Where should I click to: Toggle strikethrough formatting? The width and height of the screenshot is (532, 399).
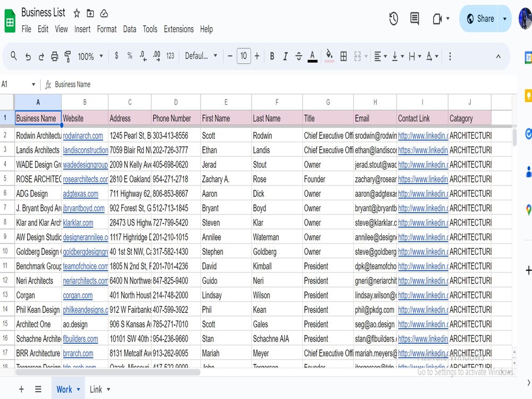point(298,55)
